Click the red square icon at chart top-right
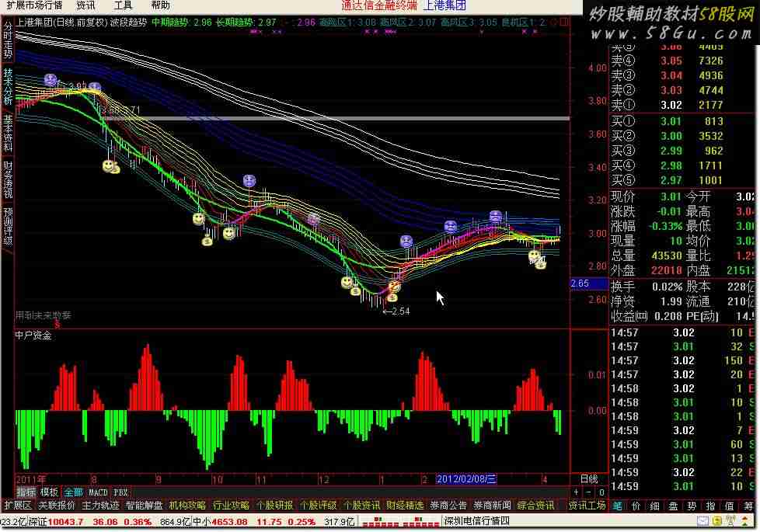Viewport: 760px width, 532px height. pyautogui.click(x=564, y=22)
